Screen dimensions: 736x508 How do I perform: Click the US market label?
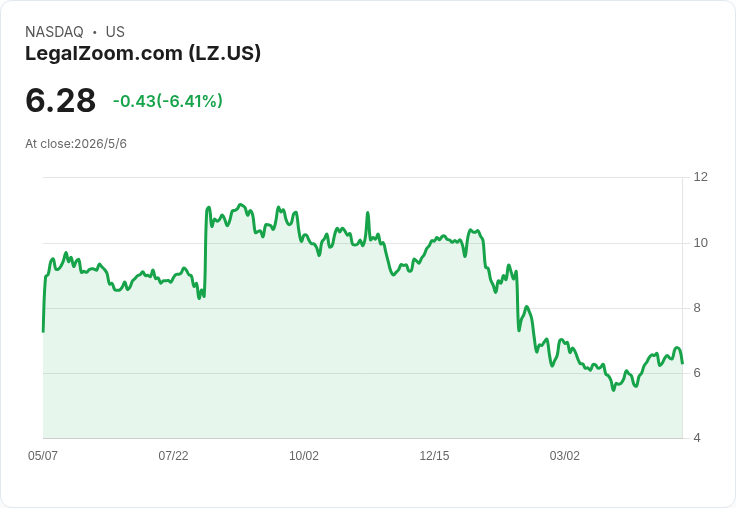point(115,32)
